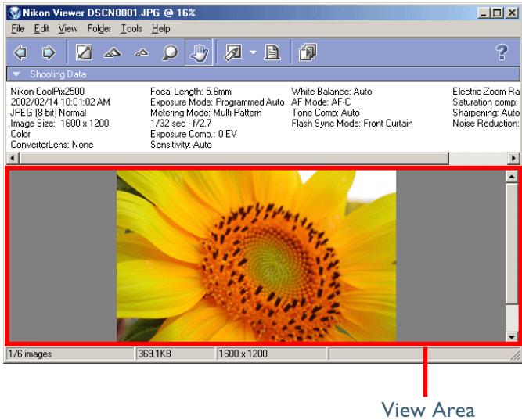The width and height of the screenshot is (522, 420).
Task: Open the dropdown arrow beside the edit icon
Action: [254, 52]
